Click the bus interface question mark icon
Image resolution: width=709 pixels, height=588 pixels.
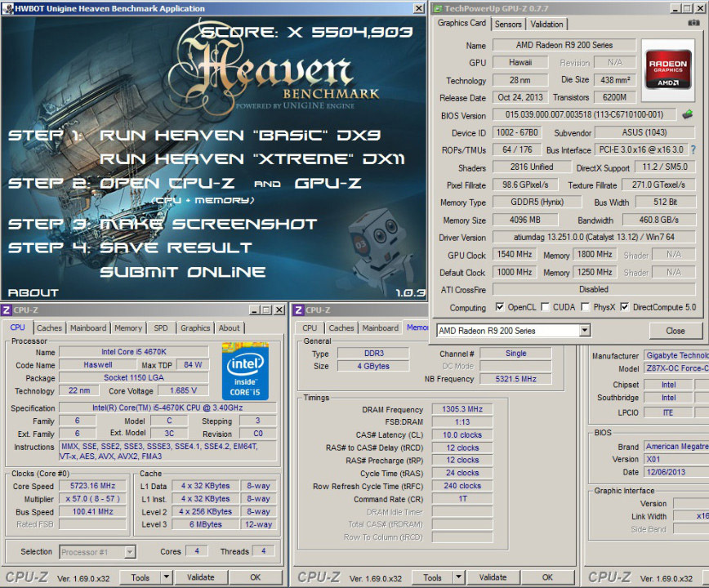pos(693,149)
